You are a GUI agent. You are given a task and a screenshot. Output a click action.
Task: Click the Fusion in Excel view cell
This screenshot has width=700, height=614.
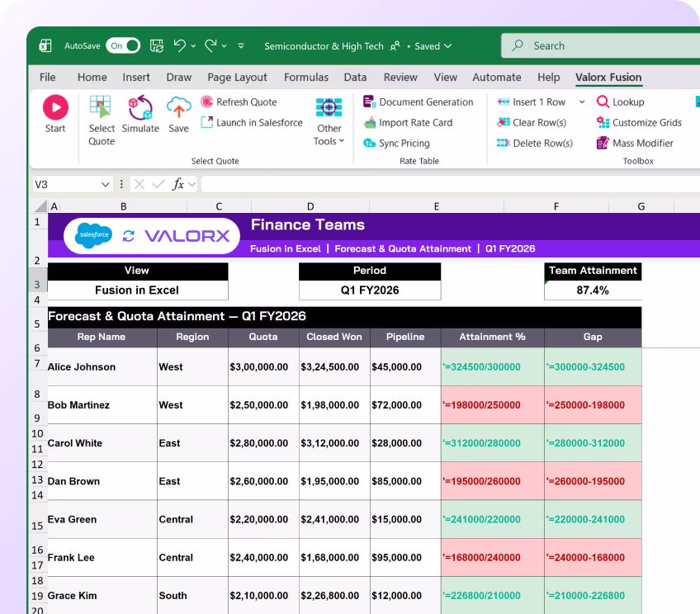(138, 290)
